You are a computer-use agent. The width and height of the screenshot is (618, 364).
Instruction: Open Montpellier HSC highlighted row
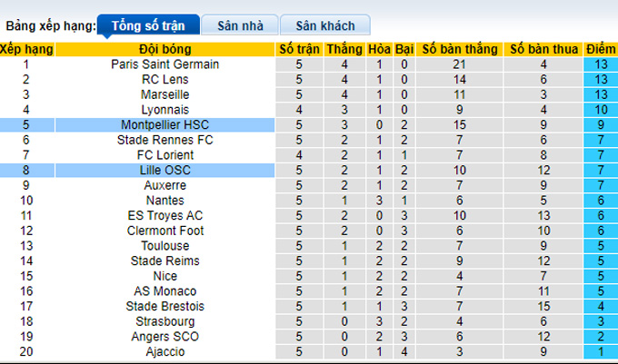165,124
